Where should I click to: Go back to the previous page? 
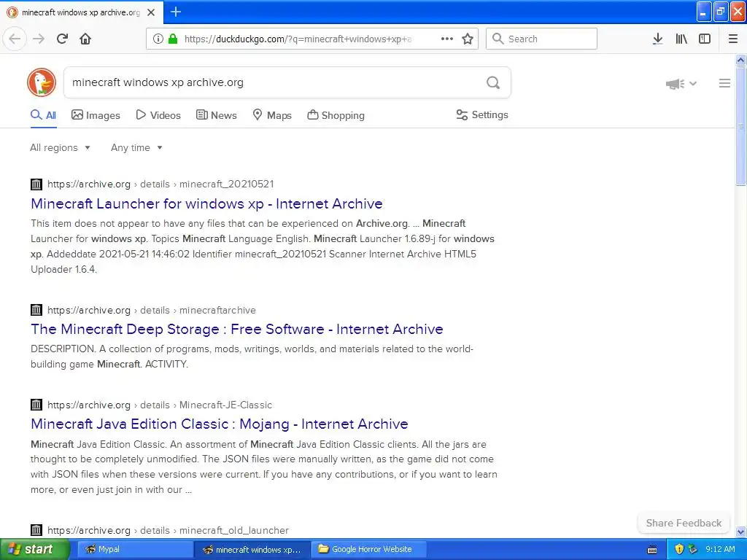pyautogui.click(x=15, y=39)
